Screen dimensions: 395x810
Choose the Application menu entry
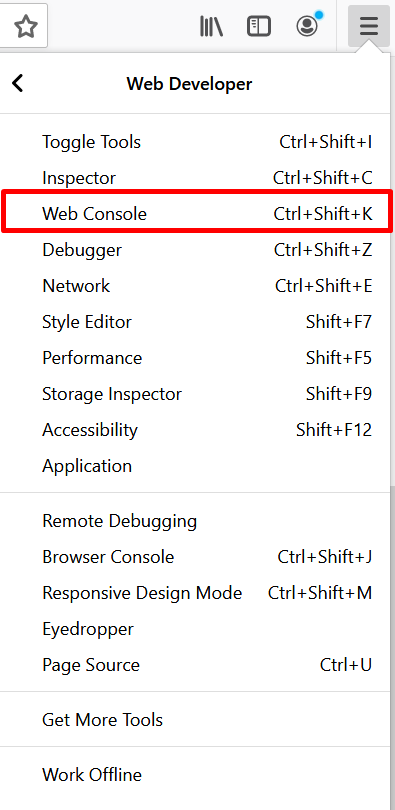tap(195, 466)
